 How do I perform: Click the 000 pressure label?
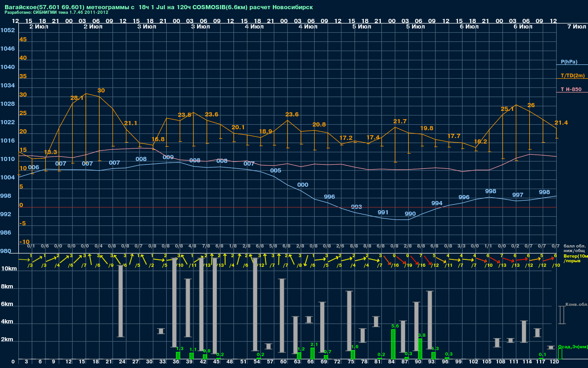click(303, 184)
